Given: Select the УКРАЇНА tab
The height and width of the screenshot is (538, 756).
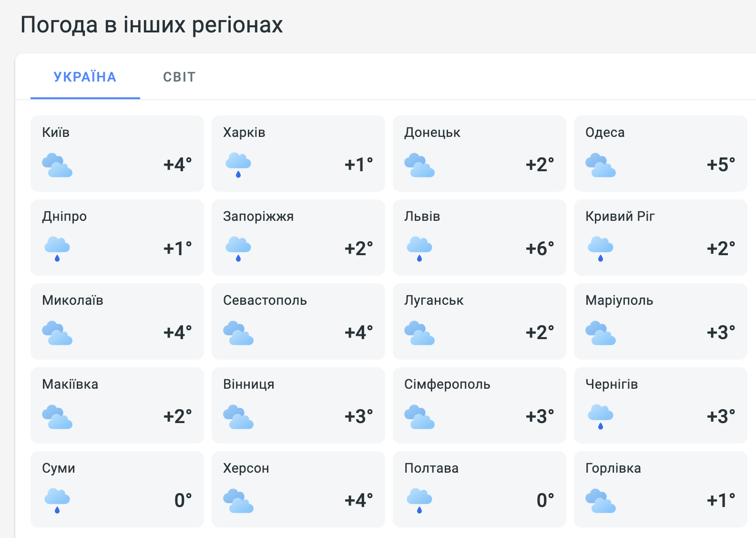Looking at the screenshot, I should pyautogui.click(x=85, y=77).
